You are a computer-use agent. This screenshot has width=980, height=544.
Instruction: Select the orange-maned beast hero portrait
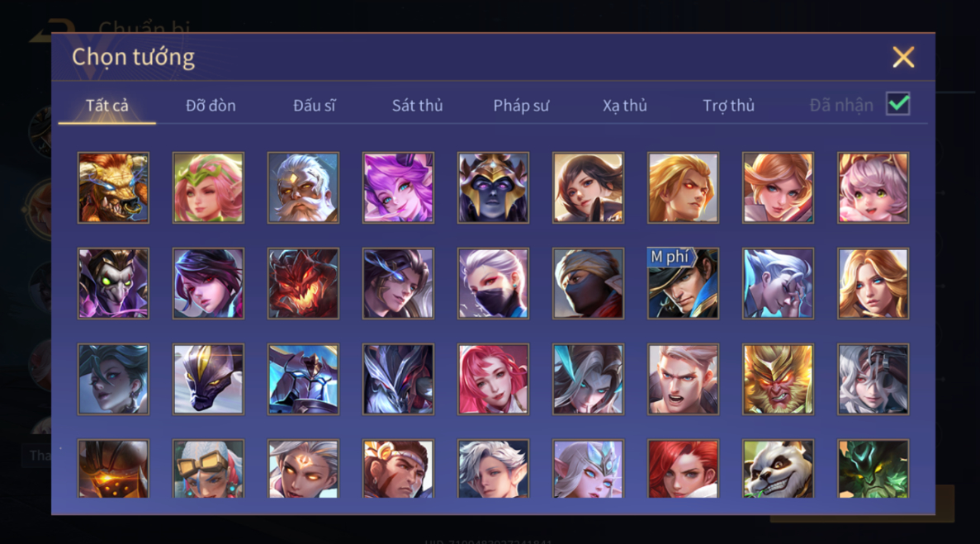pos(113,187)
